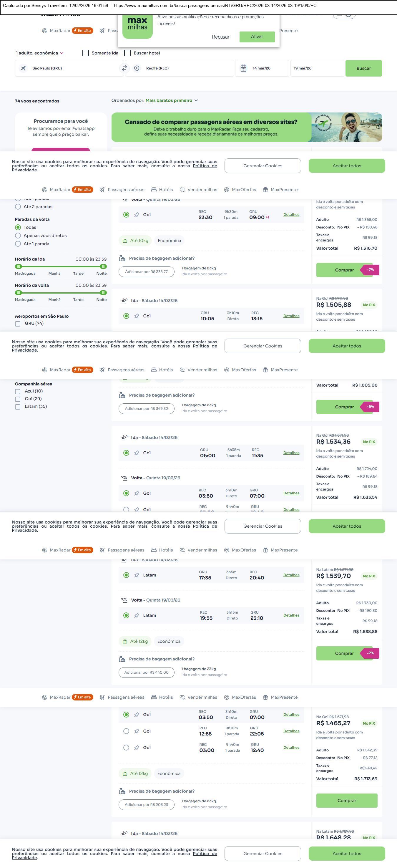Select Apenas voos diretos for the return

pos(18,236)
